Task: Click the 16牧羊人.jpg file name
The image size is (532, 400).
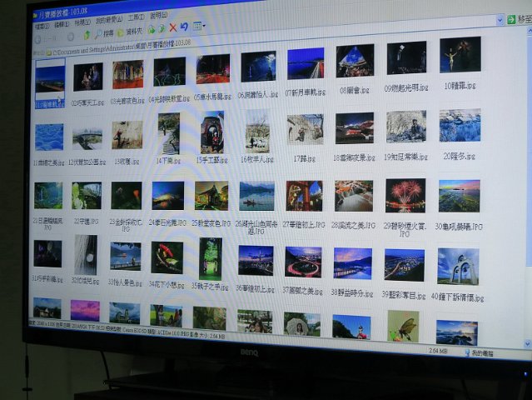Action: [x=256, y=160]
